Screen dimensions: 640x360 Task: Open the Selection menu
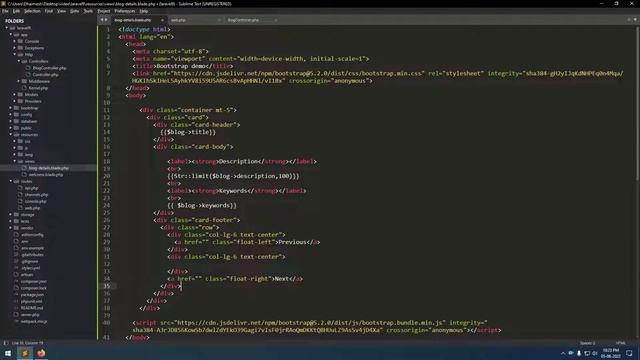[x=32, y=11]
